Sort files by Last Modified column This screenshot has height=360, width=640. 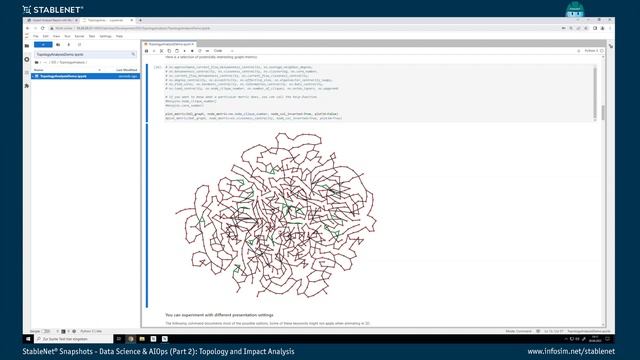click(127, 70)
